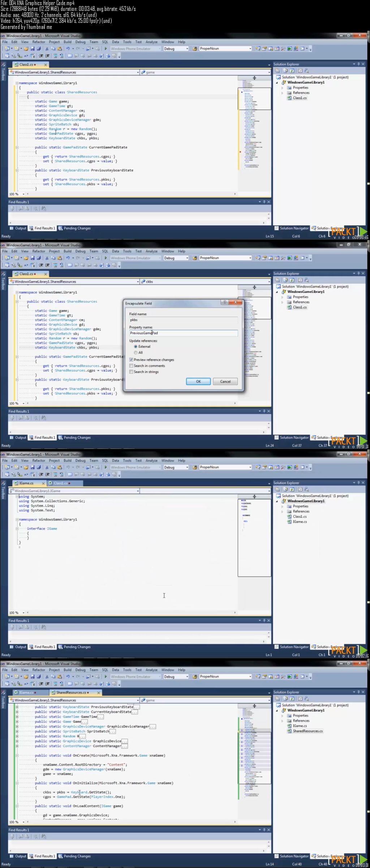
Task: Click the Save icon in the top frame toolbar
Action: (x=32, y=48)
